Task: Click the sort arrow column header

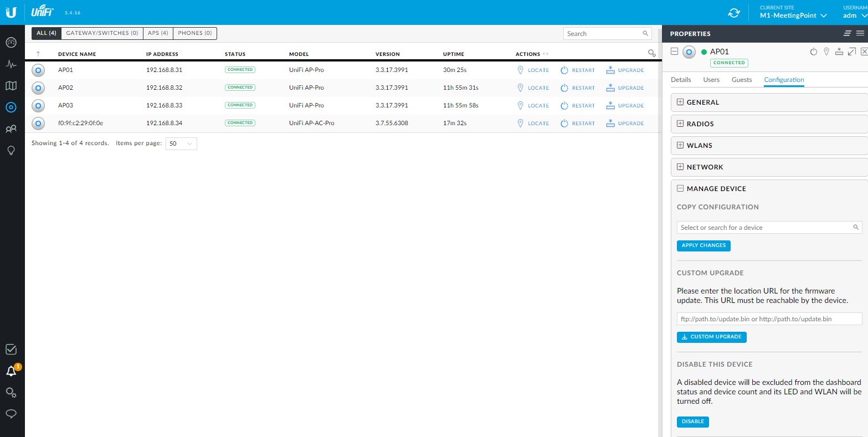Action: (38, 54)
